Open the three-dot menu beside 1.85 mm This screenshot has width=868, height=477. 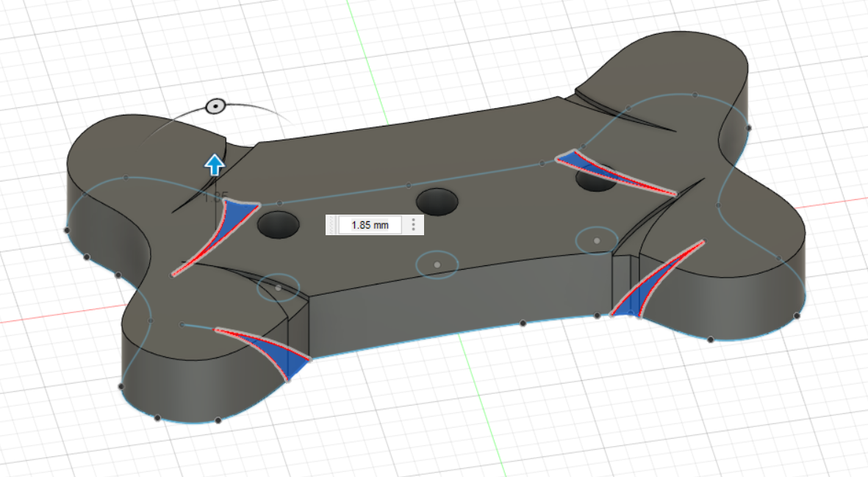point(413,225)
